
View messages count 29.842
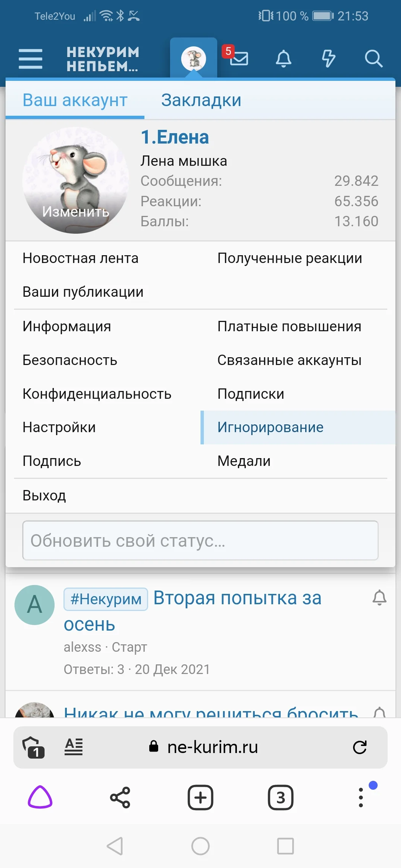pyautogui.click(x=356, y=181)
